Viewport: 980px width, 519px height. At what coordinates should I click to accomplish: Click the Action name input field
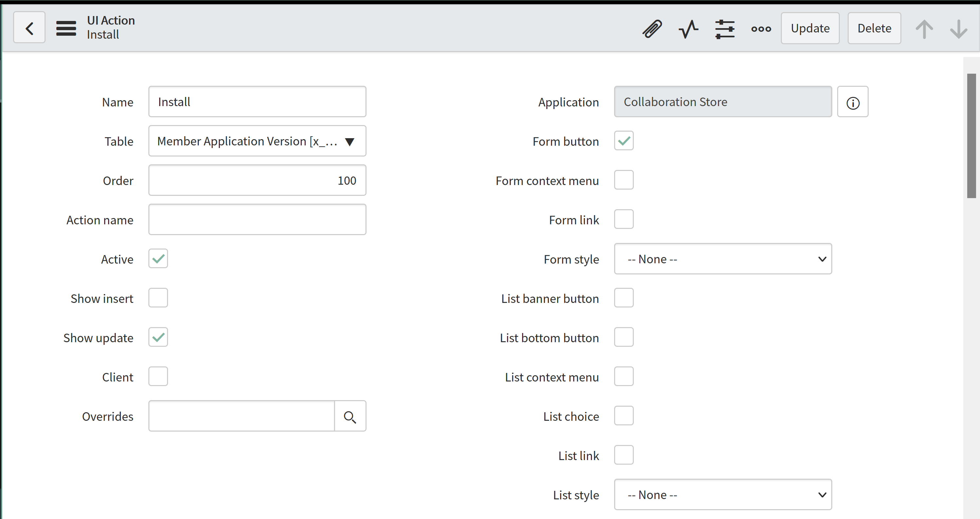coord(257,220)
